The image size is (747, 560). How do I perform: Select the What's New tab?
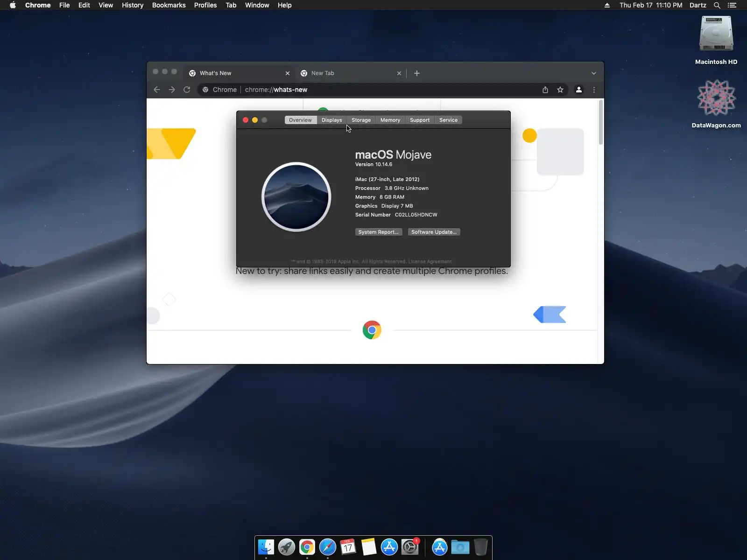pyautogui.click(x=239, y=73)
